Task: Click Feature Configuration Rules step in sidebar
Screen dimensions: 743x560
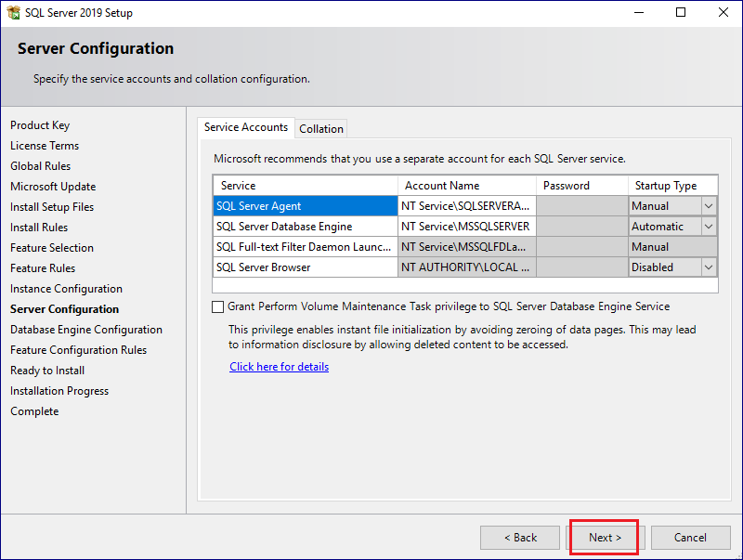Action: pos(79,349)
